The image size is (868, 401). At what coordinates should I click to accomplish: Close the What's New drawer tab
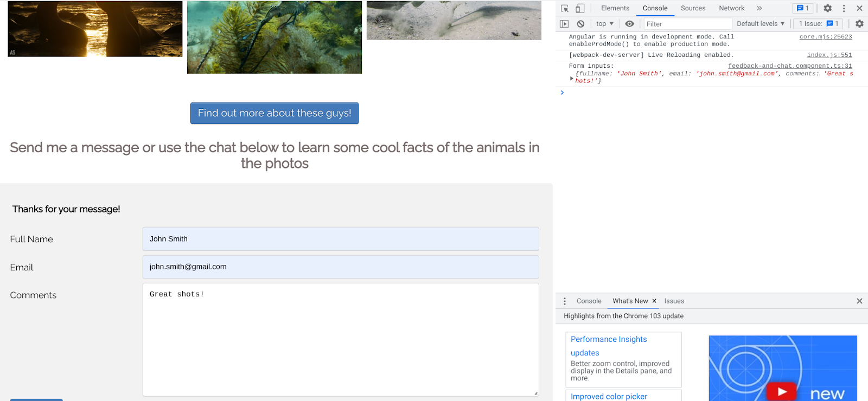pos(654,301)
